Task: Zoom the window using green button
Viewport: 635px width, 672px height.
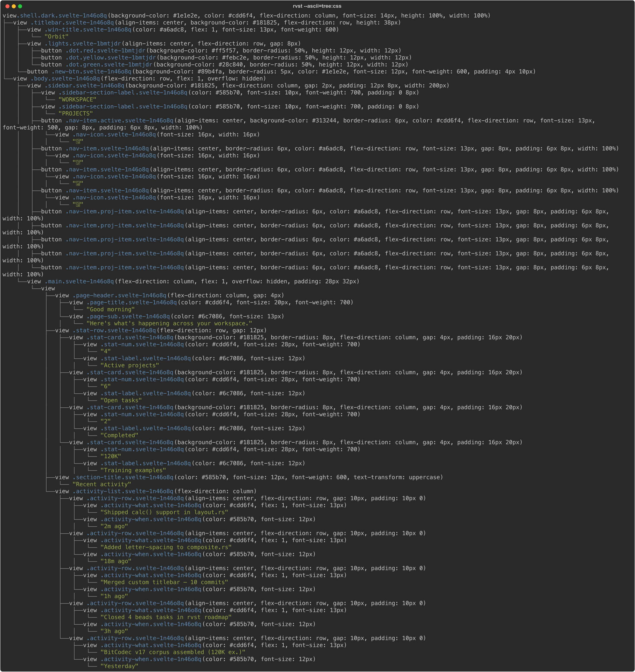Action: (20, 6)
